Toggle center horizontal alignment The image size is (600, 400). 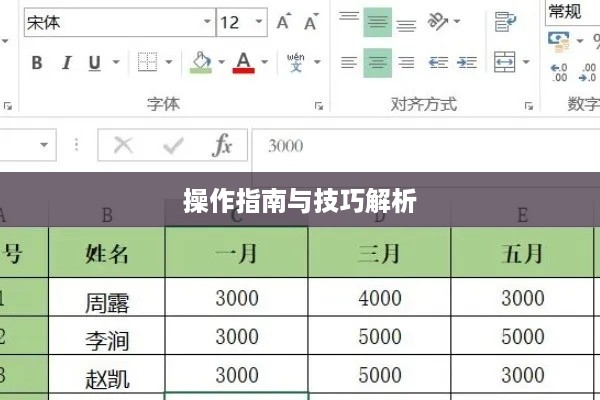point(377,63)
